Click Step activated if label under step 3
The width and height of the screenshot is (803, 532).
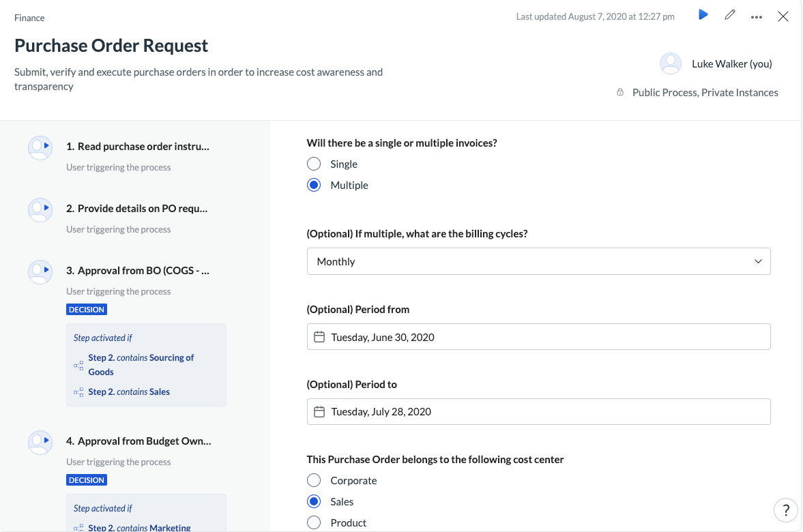click(103, 338)
